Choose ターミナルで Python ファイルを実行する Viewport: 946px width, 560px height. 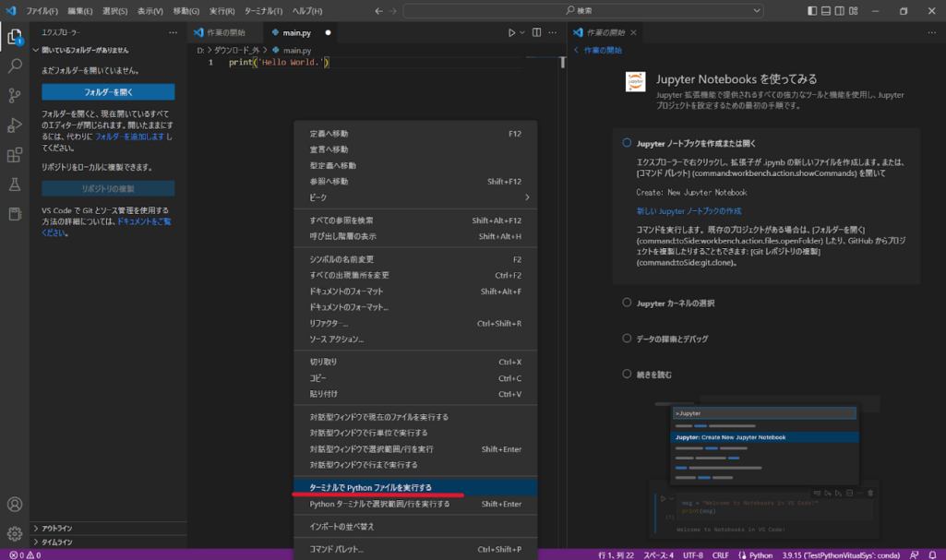415,487
